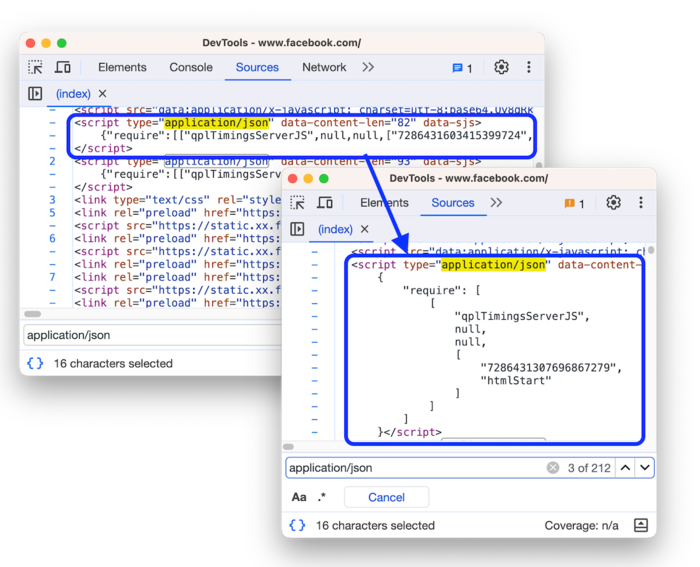This screenshot has height=567, width=700.
Task: Go to previous search match
Action: (x=625, y=467)
